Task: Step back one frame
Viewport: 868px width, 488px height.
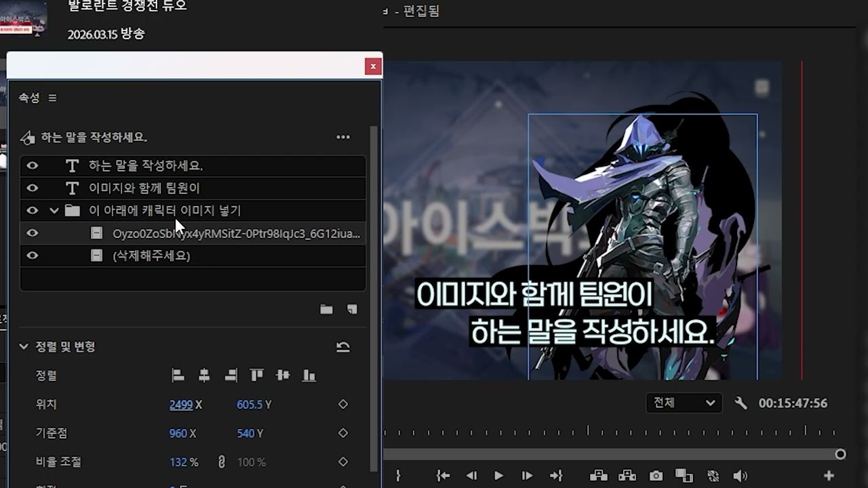Action: [x=471, y=476]
